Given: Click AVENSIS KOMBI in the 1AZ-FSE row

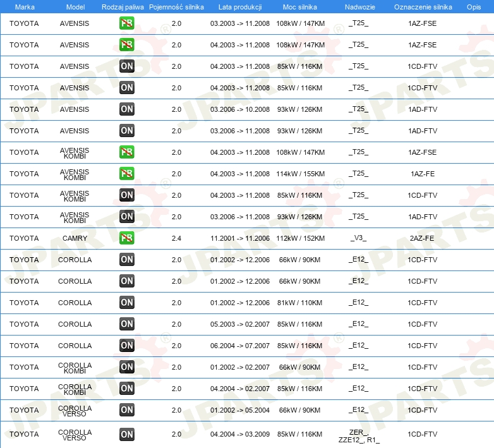Looking at the screenshot, I should pyautogui.click(x=75, y=153).
